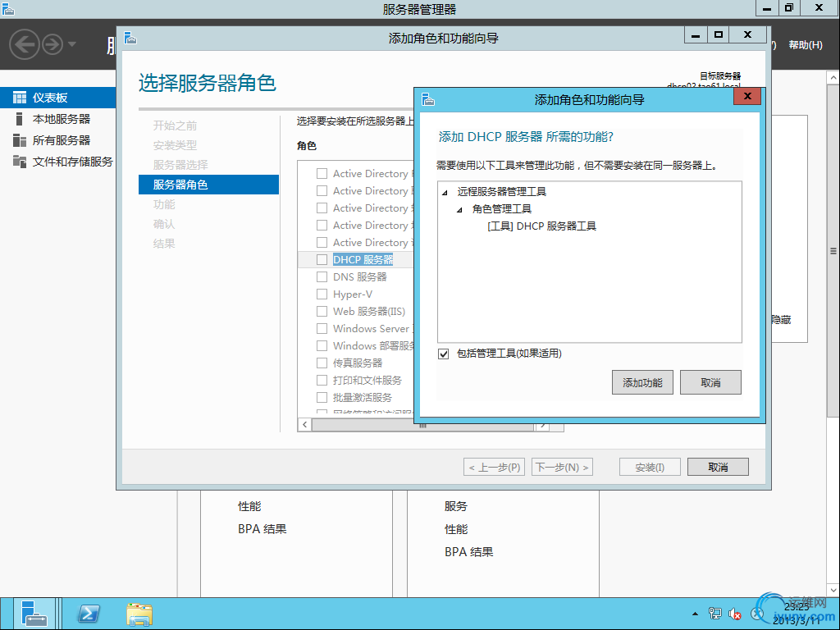
Task: Click the DHCP dialog title bar icon
Action: point(427,99)
